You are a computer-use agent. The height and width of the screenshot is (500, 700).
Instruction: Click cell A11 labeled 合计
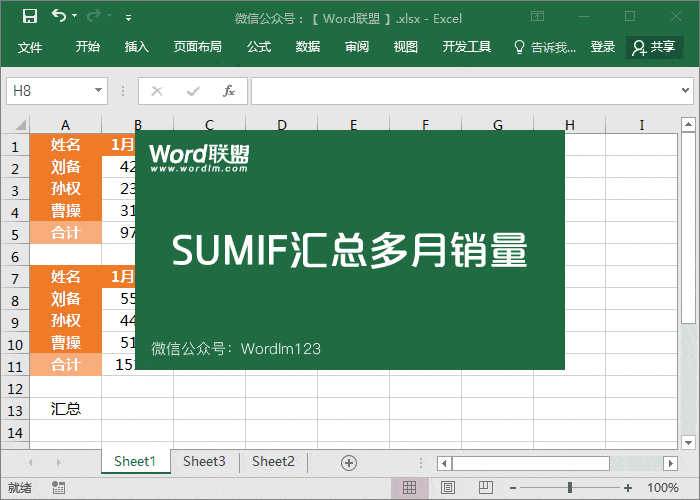tap(66, 365)
